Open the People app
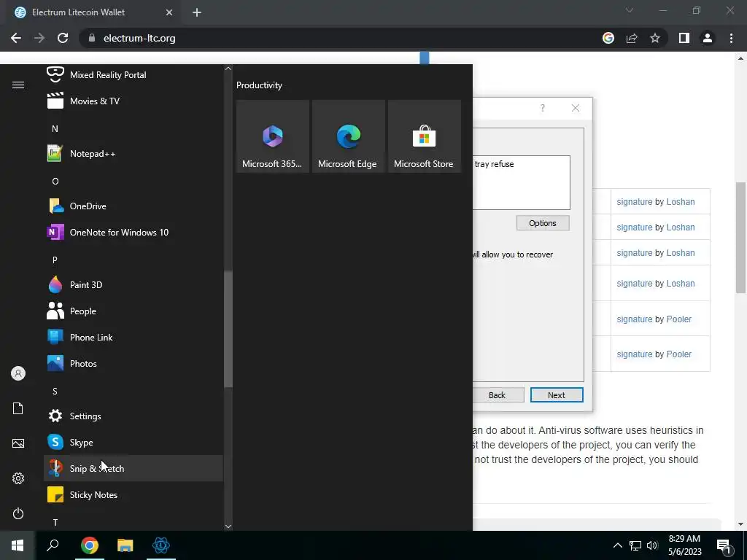The width and height of the screenshot is (747, 560). [133, 311]
